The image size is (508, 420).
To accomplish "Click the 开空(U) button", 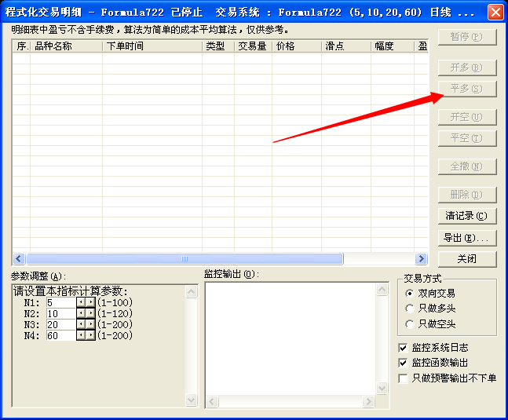I will [467, 117].
